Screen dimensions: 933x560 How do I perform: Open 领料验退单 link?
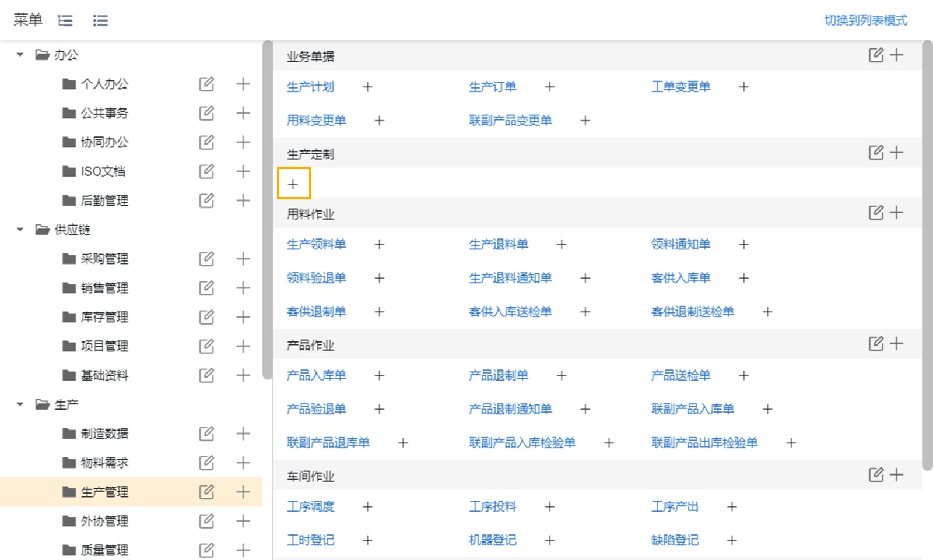click(317, 278)
